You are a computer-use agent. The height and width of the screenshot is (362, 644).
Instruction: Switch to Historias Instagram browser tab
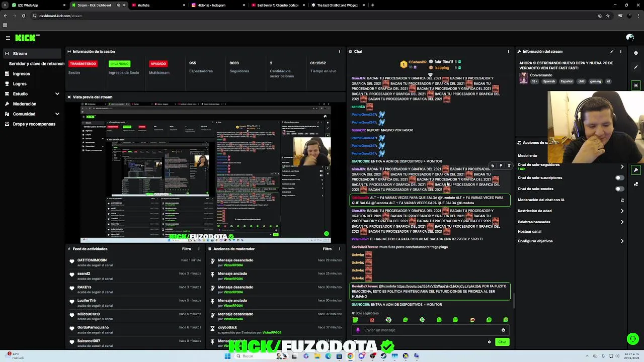[x=218, y=5]
